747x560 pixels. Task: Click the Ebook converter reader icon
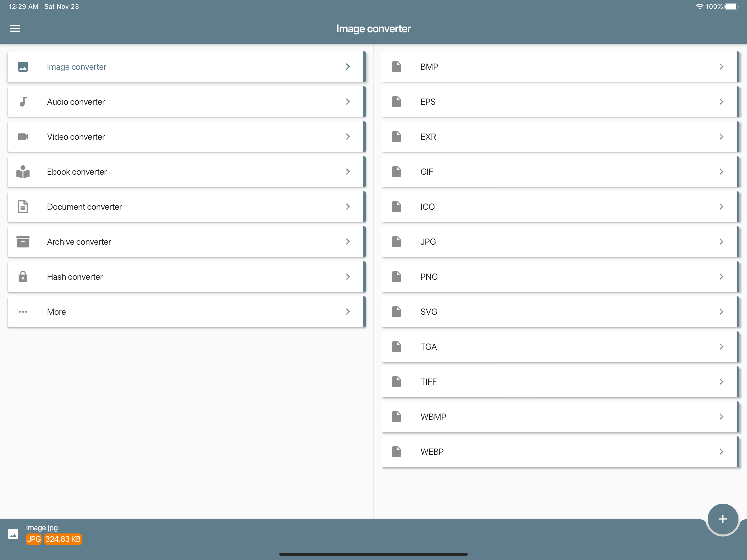[23, 171]
